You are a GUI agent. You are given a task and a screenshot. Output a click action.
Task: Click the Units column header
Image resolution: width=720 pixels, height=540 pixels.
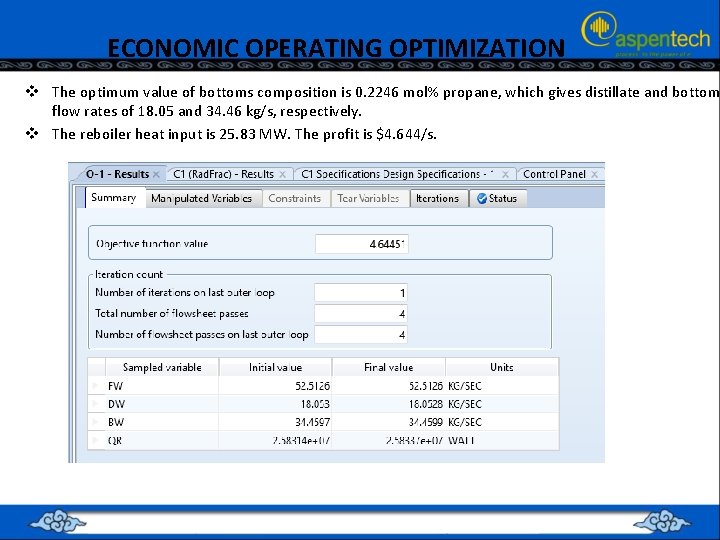502,367
